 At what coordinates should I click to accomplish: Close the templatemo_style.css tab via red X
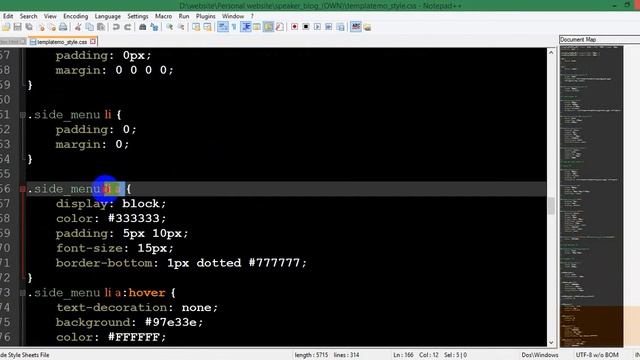click(x=93, y=42)
